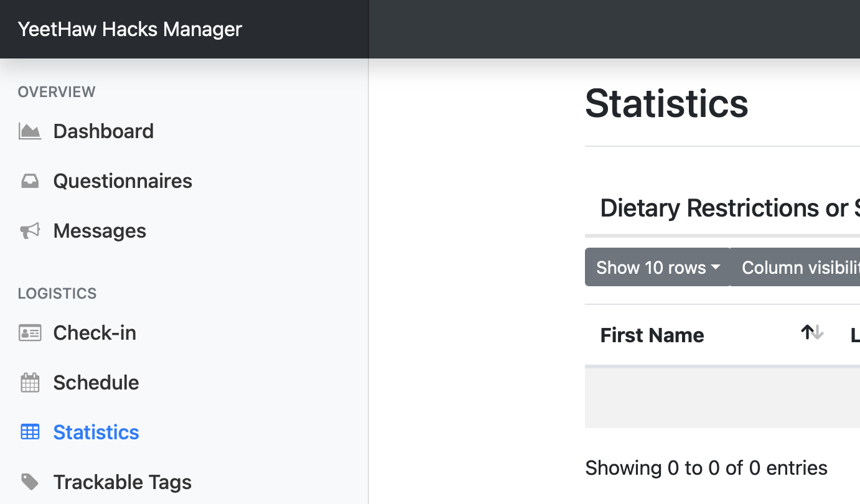This screenshot has height=504, width=860.
Task: Navigate to the Schedule page
Action: point(96,383)
